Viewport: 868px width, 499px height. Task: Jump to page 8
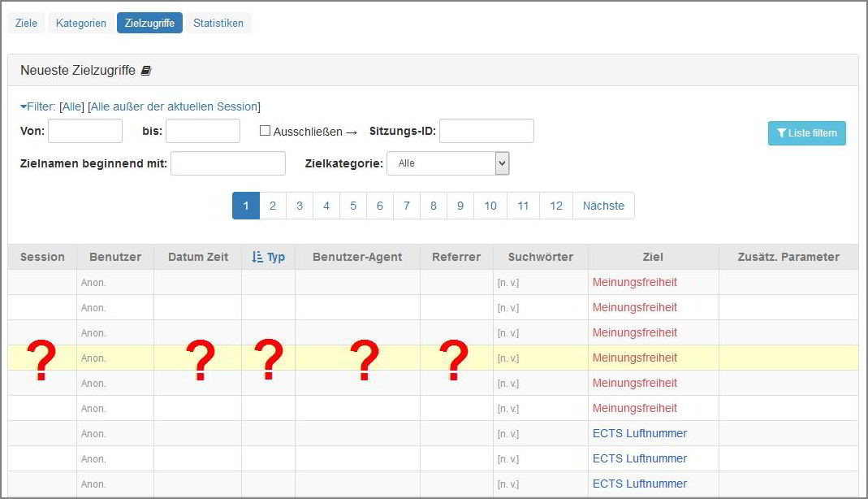434,206
